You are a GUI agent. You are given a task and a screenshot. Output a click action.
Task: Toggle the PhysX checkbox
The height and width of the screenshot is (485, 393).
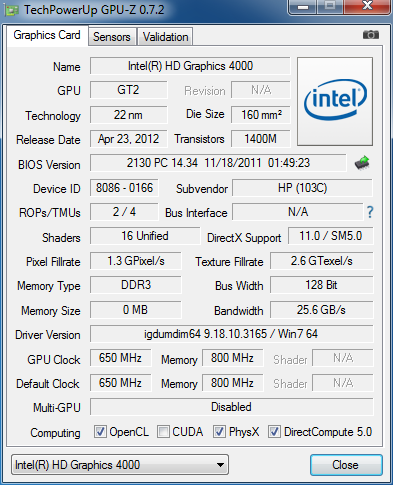pos(219,432)
